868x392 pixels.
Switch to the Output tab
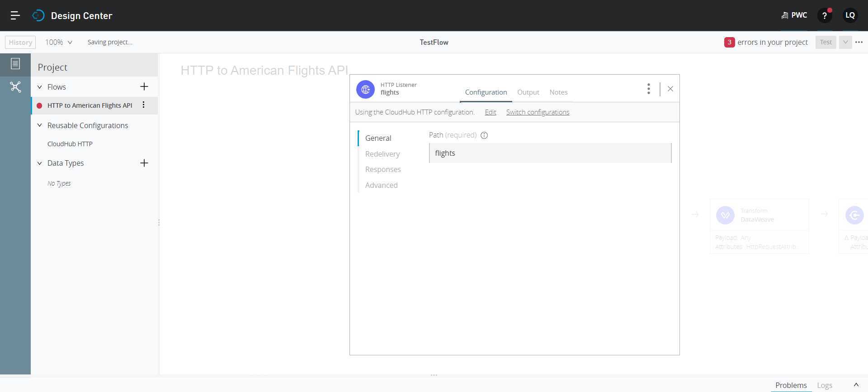click(528, 92)
